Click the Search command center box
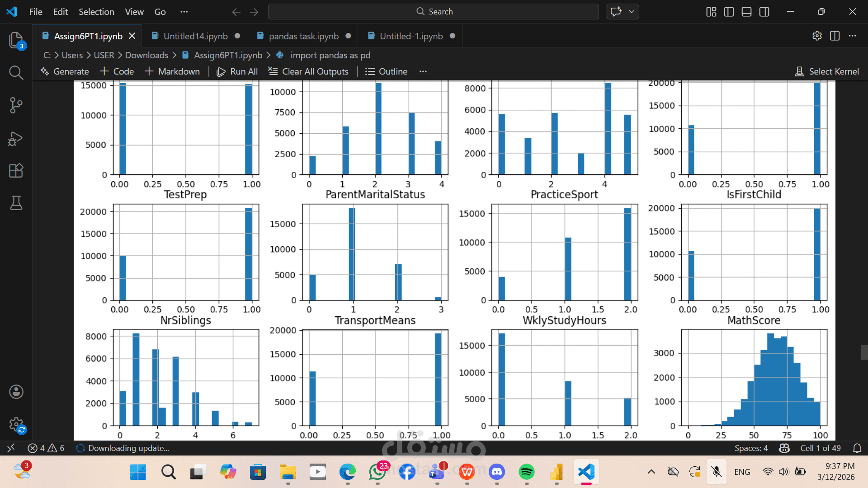Screen dimensions: 868x488 [433, 12]
